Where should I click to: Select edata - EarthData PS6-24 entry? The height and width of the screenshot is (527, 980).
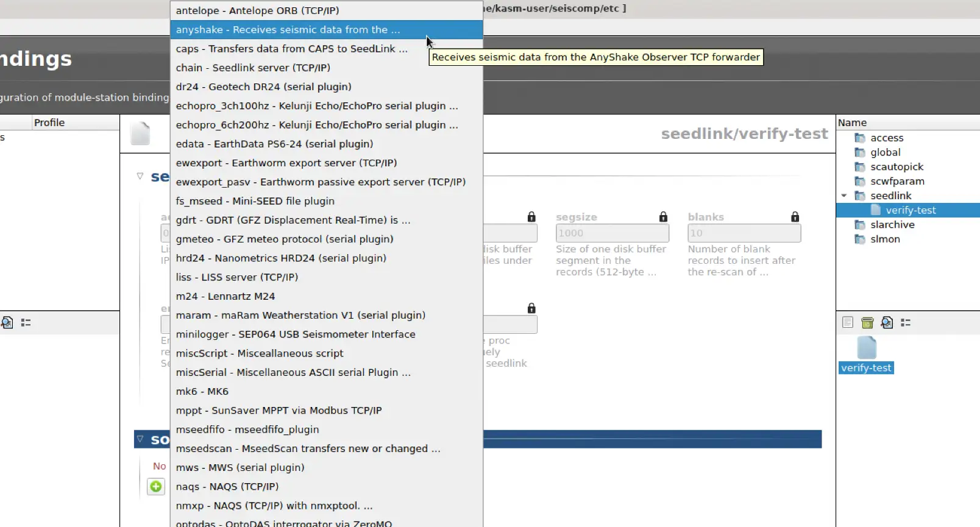pos(327,144)
